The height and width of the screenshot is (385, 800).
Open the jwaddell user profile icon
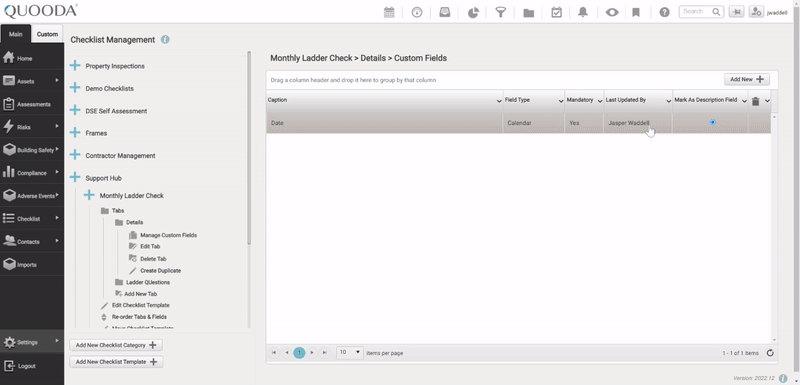(756, 12)
